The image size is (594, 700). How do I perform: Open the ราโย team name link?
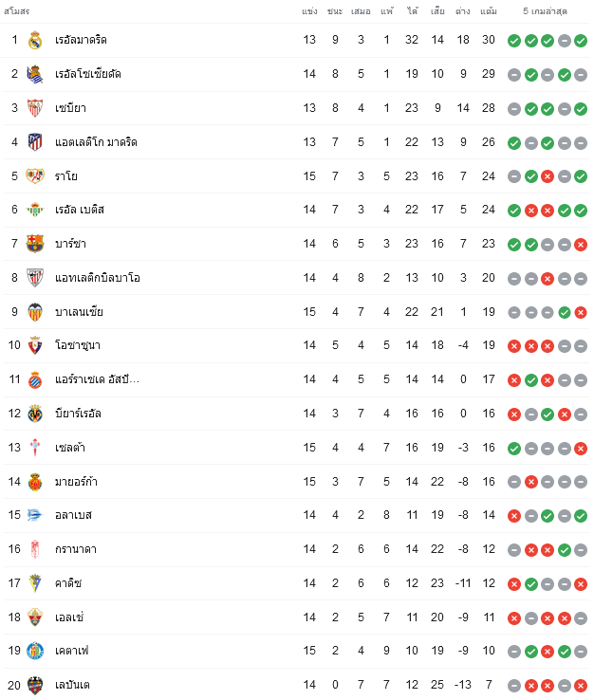(66, 175)
